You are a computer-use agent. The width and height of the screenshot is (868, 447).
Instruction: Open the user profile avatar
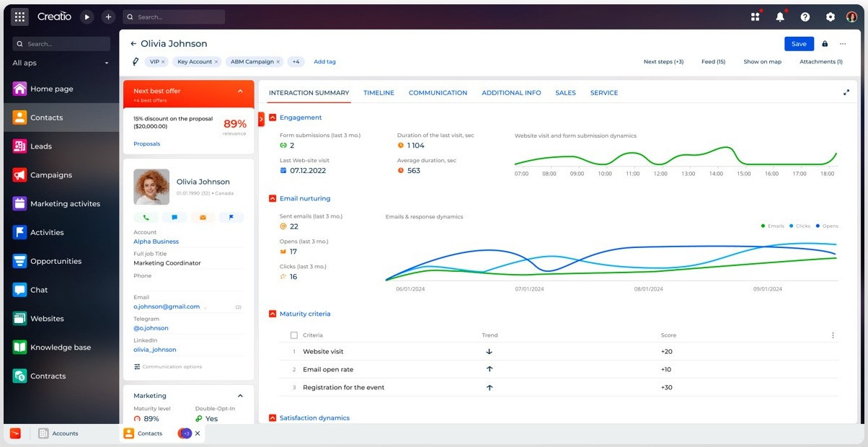tap(851, 17)
